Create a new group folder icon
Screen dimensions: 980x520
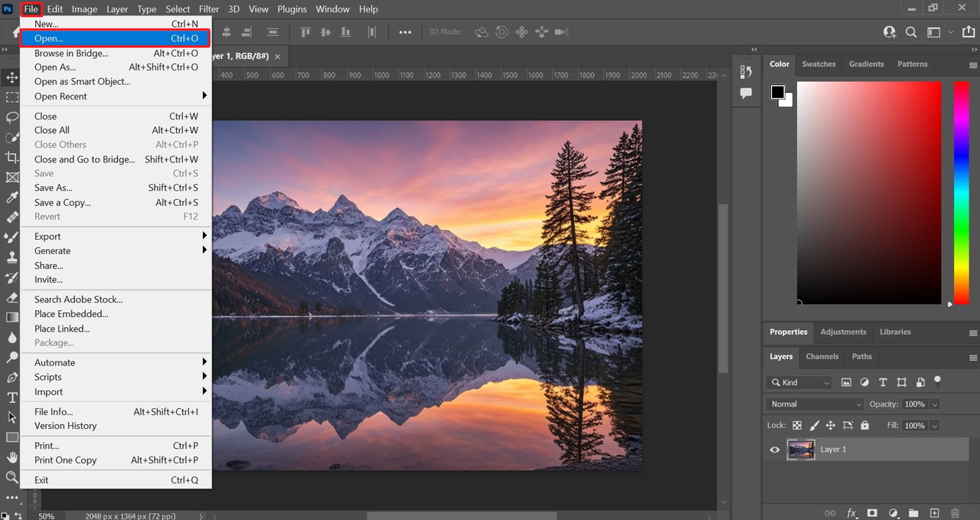click(x=913, y=513)
